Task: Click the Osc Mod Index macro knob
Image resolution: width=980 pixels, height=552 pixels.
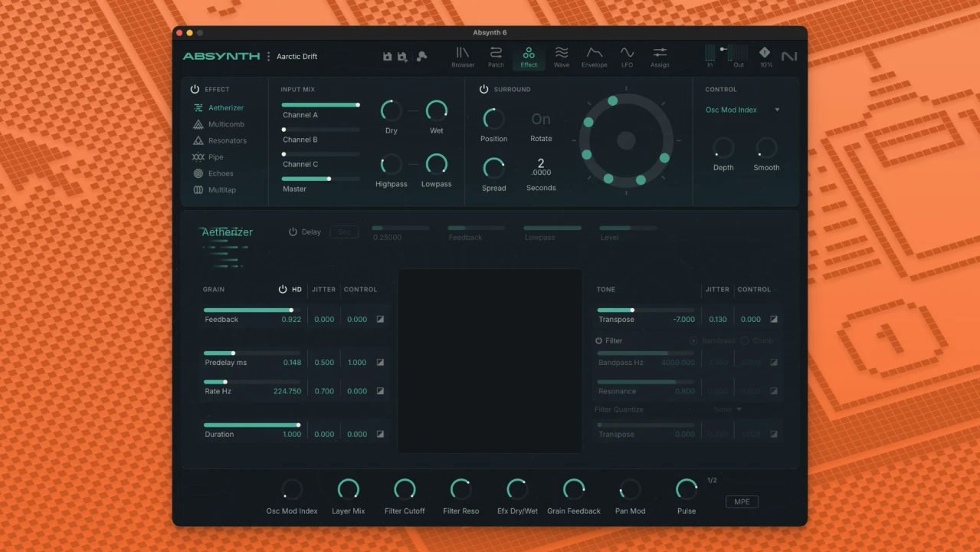Action: pyautogui.click(x=292, y=489)
